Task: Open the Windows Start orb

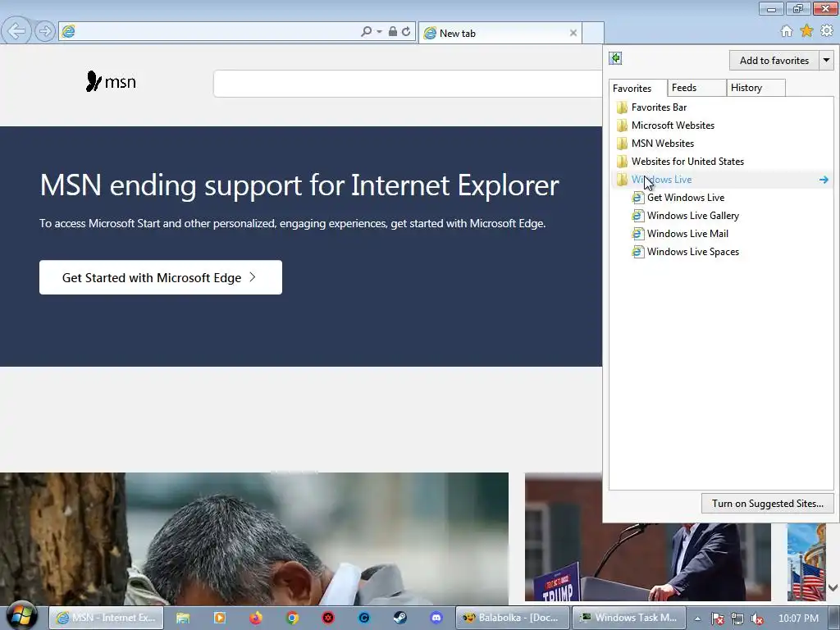Action: pyautogui.click(x=22, y=617)
